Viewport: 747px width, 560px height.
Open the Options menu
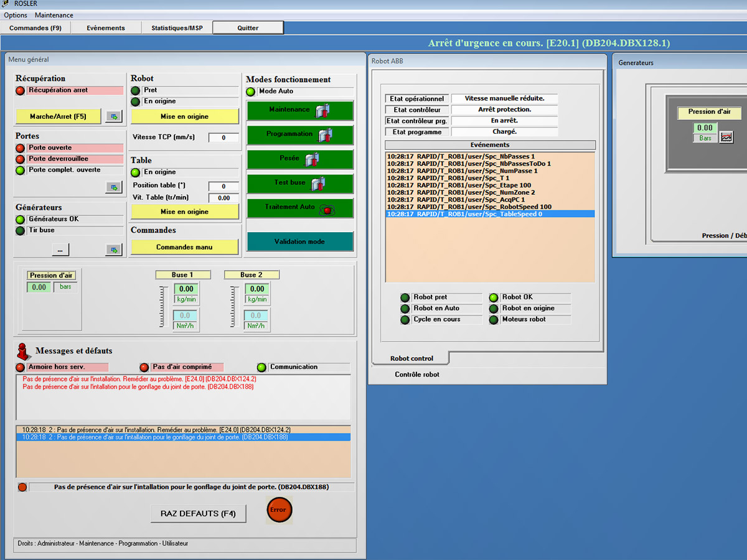click(16, 15)
